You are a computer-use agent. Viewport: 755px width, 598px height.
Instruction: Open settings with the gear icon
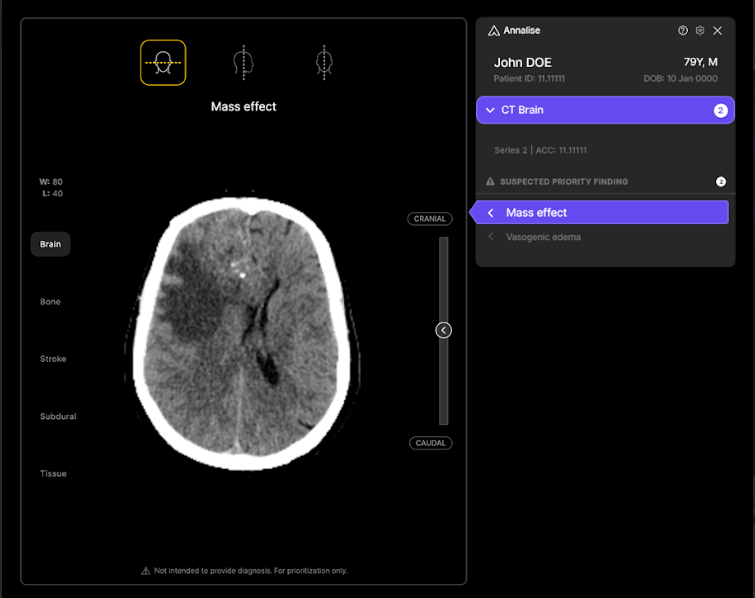tap(700, 31)
